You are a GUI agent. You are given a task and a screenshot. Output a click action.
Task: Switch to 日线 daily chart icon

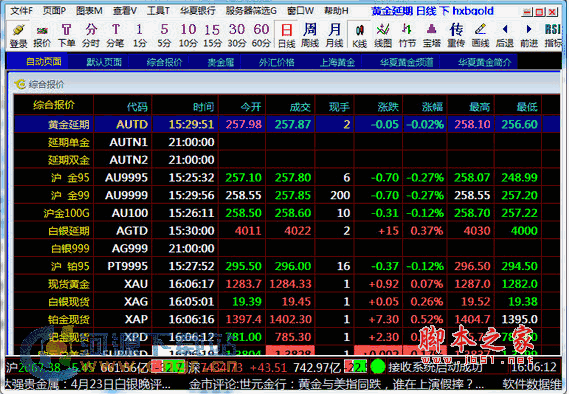point(287,36)
